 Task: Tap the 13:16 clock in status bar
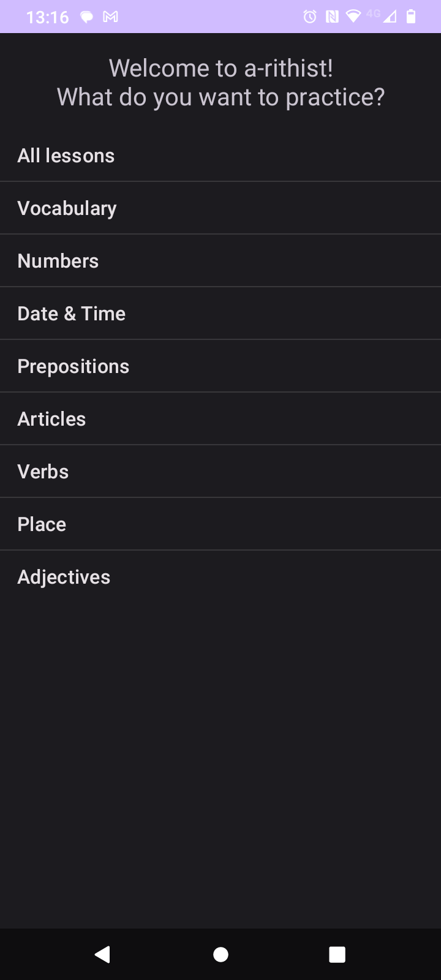pos(48,17)
